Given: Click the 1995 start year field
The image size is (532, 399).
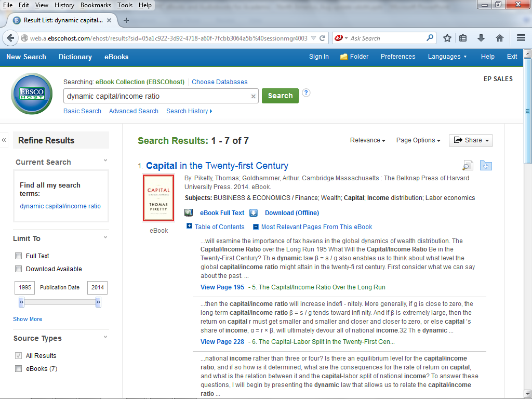Looking at the screenshot, I should coord(25,287).
